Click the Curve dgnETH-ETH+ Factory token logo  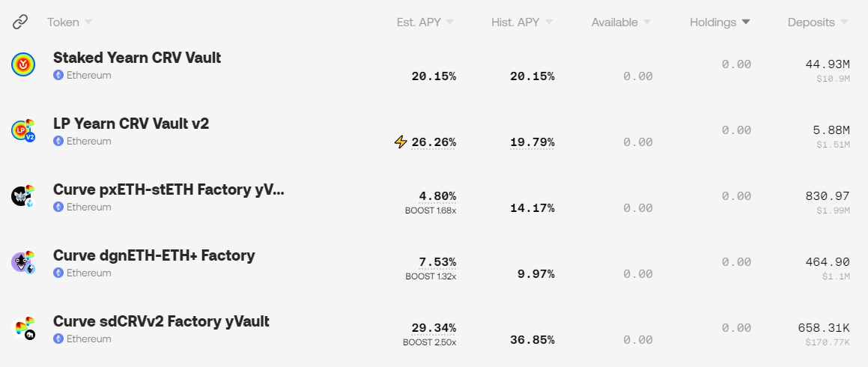(23, 262)
